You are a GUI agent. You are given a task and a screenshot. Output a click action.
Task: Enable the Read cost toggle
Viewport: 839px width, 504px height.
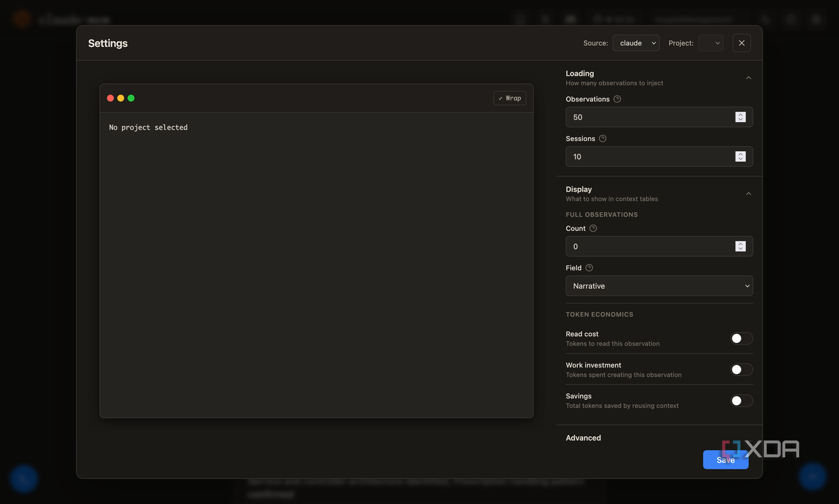(x=741, y=338)
